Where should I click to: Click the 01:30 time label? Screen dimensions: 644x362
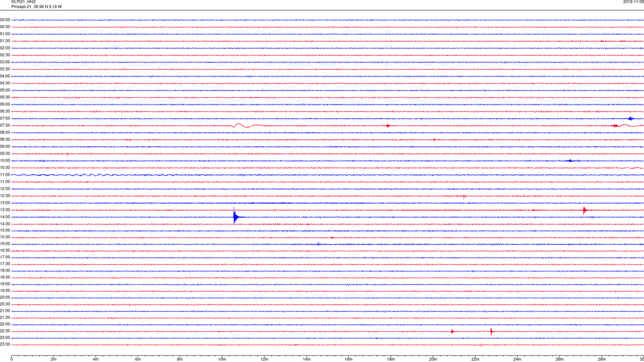[5, 41]
